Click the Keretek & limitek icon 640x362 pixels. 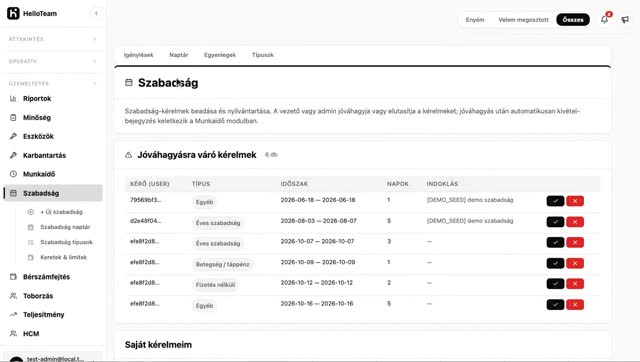pyautogui.click(x=31, y=257)
